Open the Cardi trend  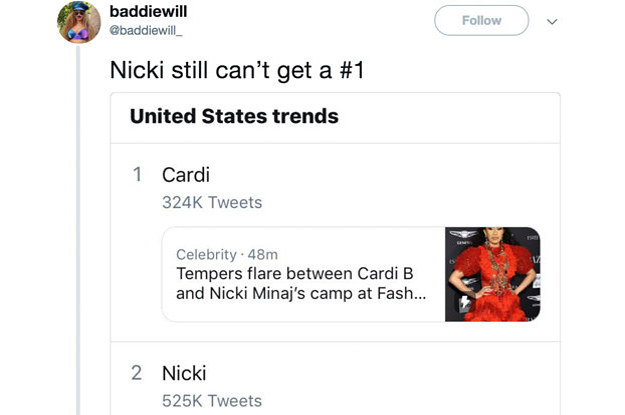tap(179, 175)
